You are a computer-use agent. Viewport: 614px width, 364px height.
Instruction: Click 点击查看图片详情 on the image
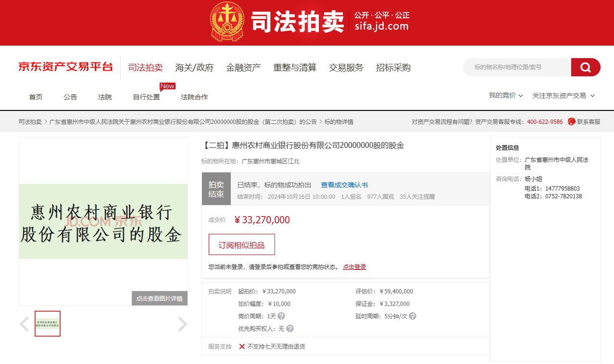(160, 298)
